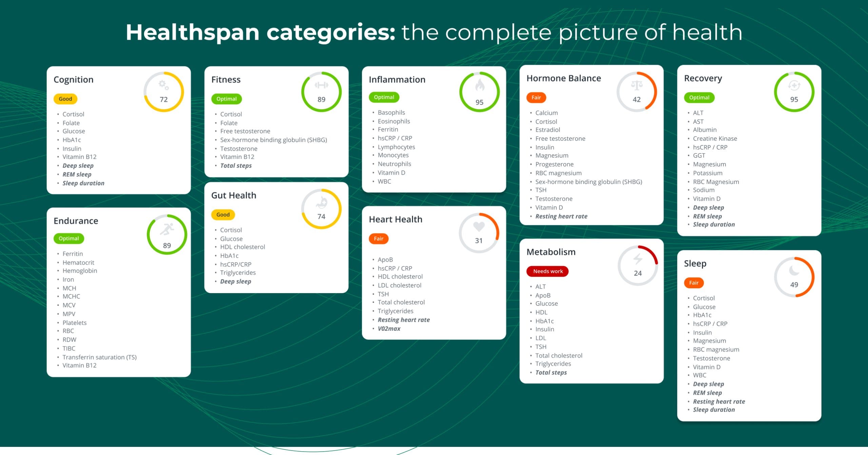Viewport: 868px width, 455px height.
Task: Select Resting heart rate under Hormone Balance
Action: pyautogui.click(x=561, y=216)
